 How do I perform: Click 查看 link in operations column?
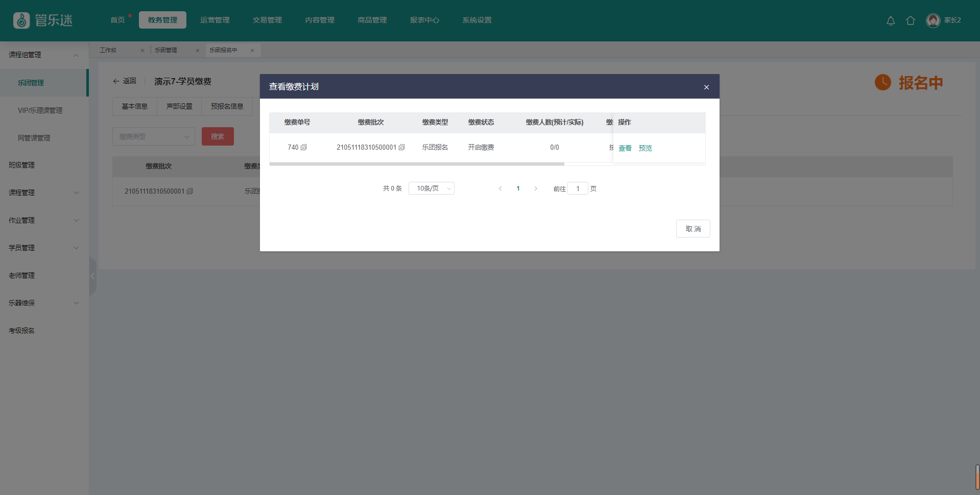tap(625, 148)
